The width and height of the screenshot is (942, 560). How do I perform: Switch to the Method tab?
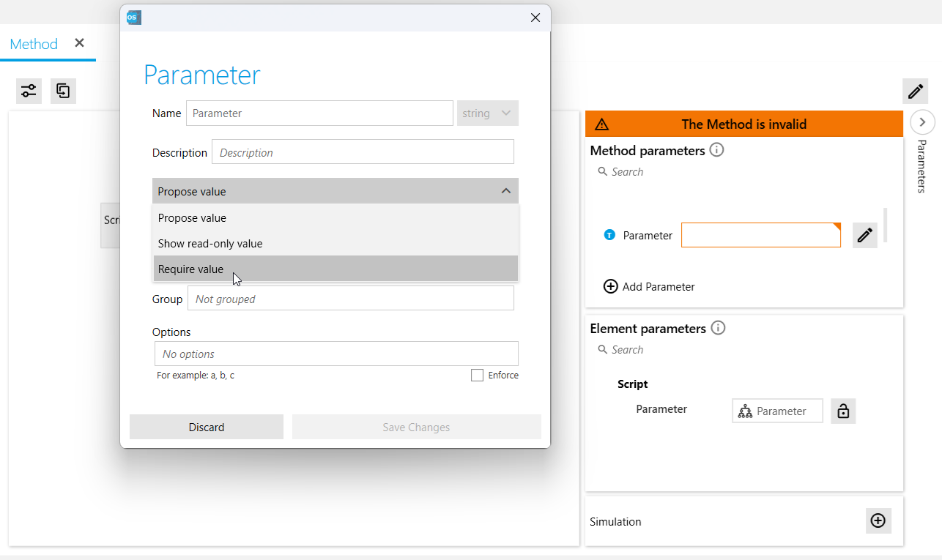click(x=34, y=44)
